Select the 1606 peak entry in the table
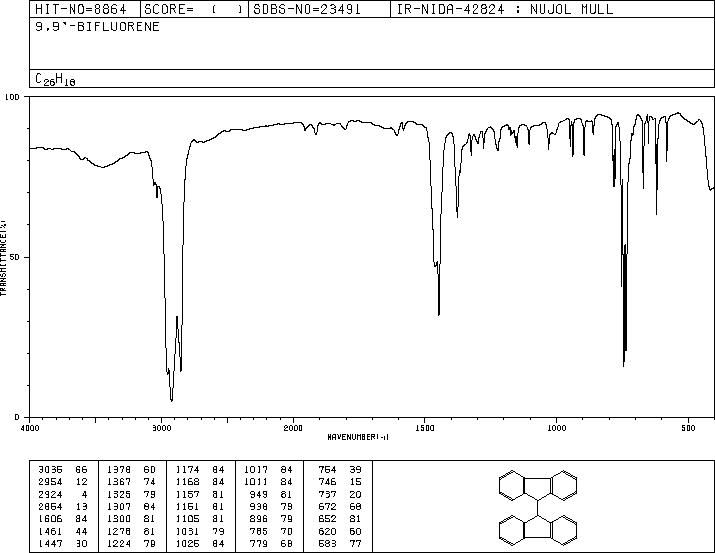Viewport: 715px width, 553px height. tap(63, 519)
